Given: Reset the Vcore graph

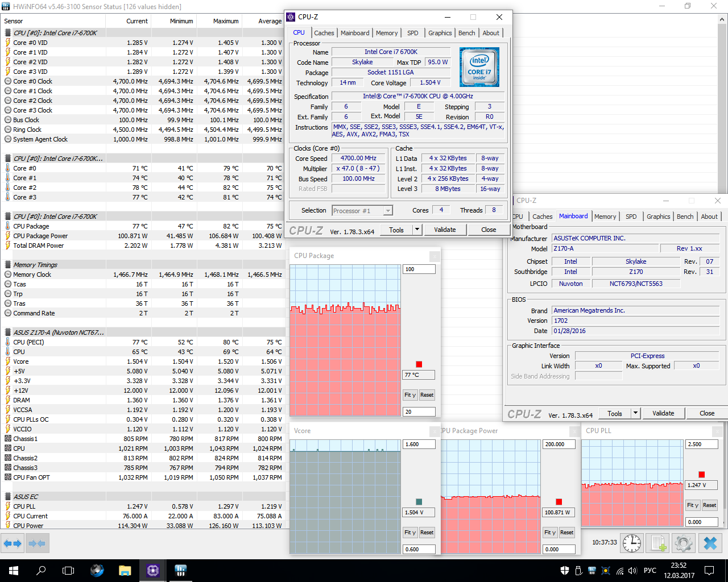Looking at the screenshot, I should pos(427,533).
